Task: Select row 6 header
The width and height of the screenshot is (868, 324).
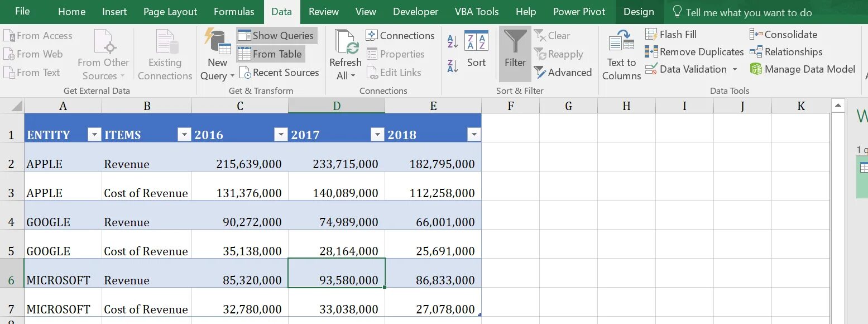Action: (x=12, y=273)
